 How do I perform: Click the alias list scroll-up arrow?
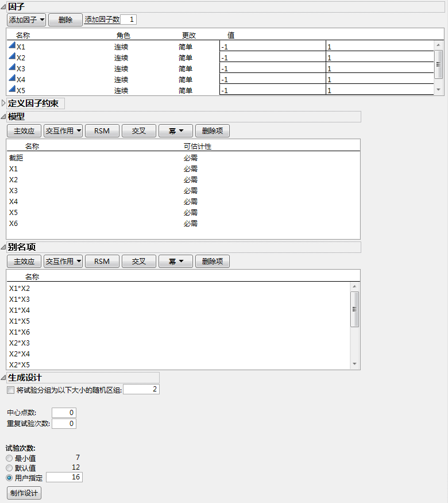(x=354, y=286)
